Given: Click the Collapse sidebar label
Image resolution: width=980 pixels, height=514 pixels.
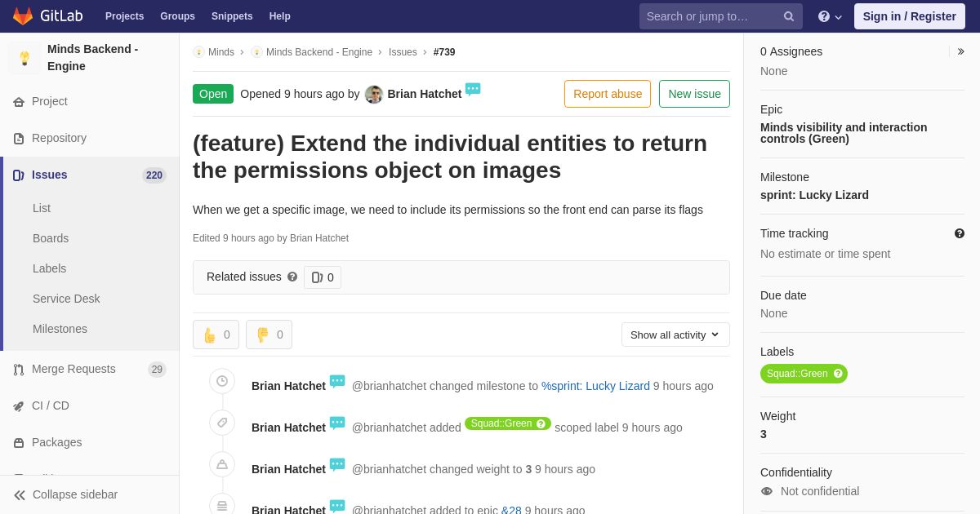Looking at the screenshot, I should [x=75, y=494].
